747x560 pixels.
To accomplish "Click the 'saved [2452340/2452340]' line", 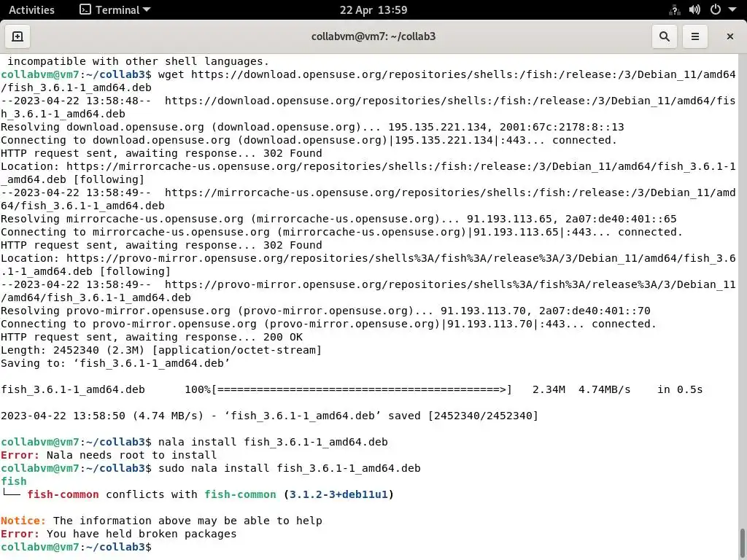I will pos(269,416).
